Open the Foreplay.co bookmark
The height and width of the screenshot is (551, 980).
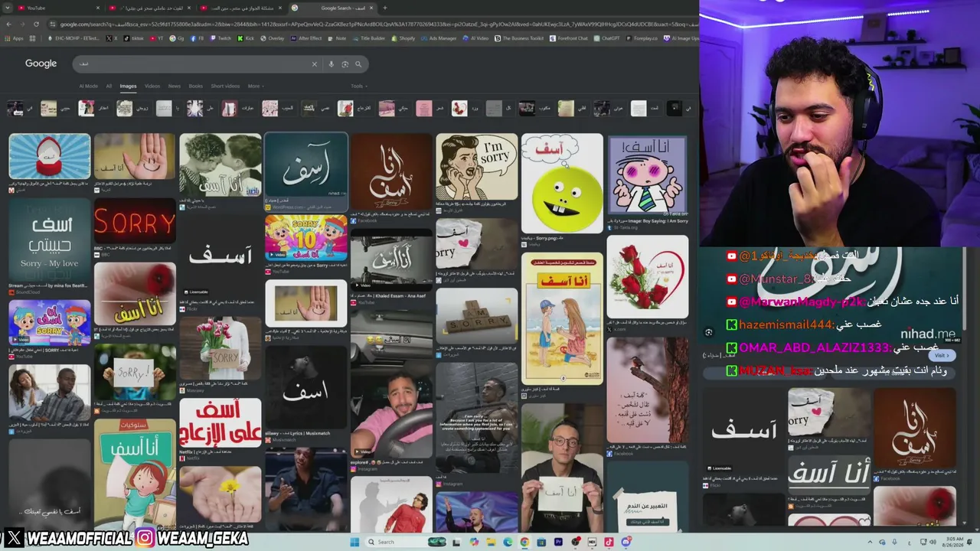click(642, 38)
